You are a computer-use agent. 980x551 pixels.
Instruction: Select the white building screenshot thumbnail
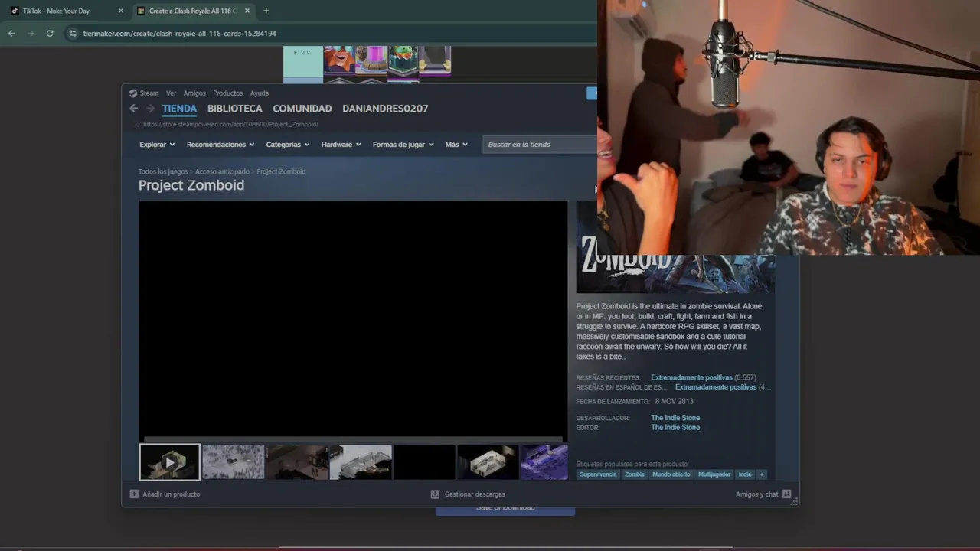pos(361,462)
